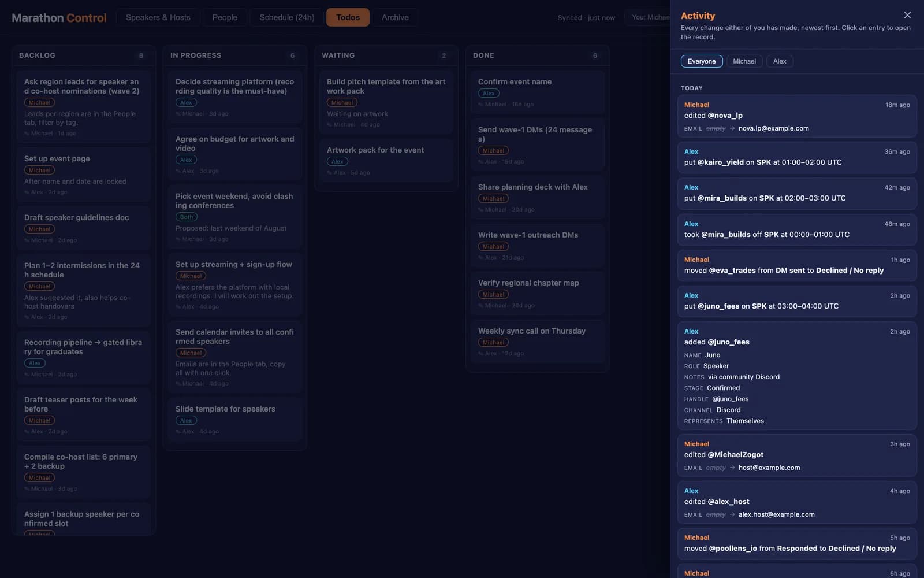Open the Send calendar invites card
Image resolution: width=924 pixels, height=578 pixels.
[x=235, y=357]
